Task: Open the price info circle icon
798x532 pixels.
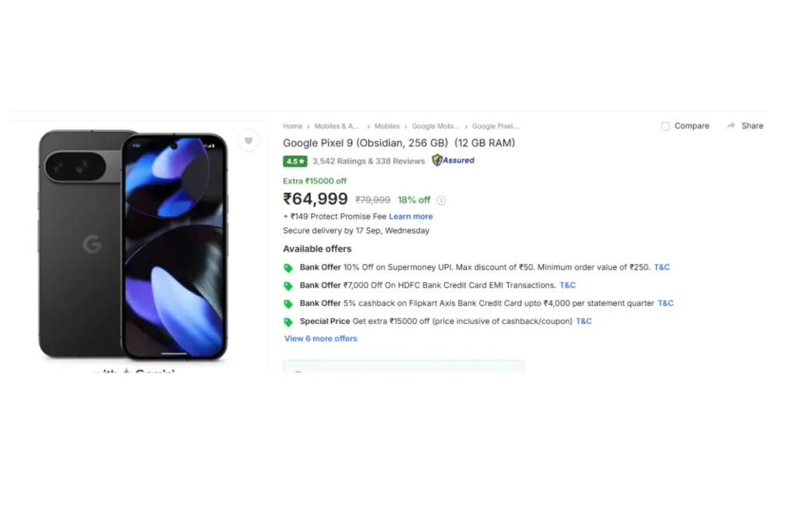Action: (441, 200)
